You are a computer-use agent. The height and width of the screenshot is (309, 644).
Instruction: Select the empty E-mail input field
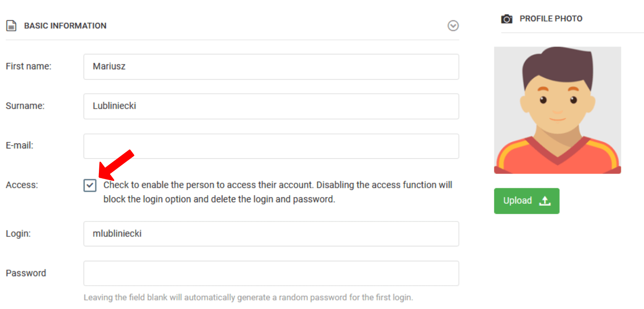pyautogui.click(x=271, y=146)
